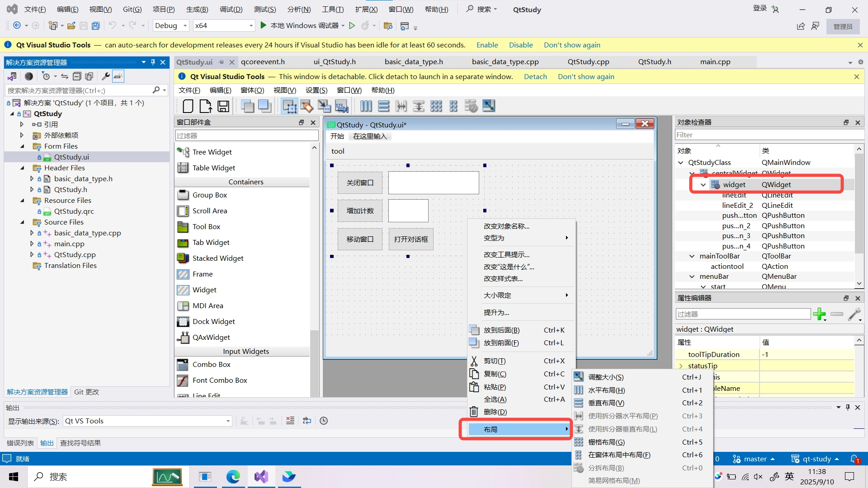The image size is (868, 488).
Task: Click form layout icon in Designer toolbar
Action: click(453, 106)
